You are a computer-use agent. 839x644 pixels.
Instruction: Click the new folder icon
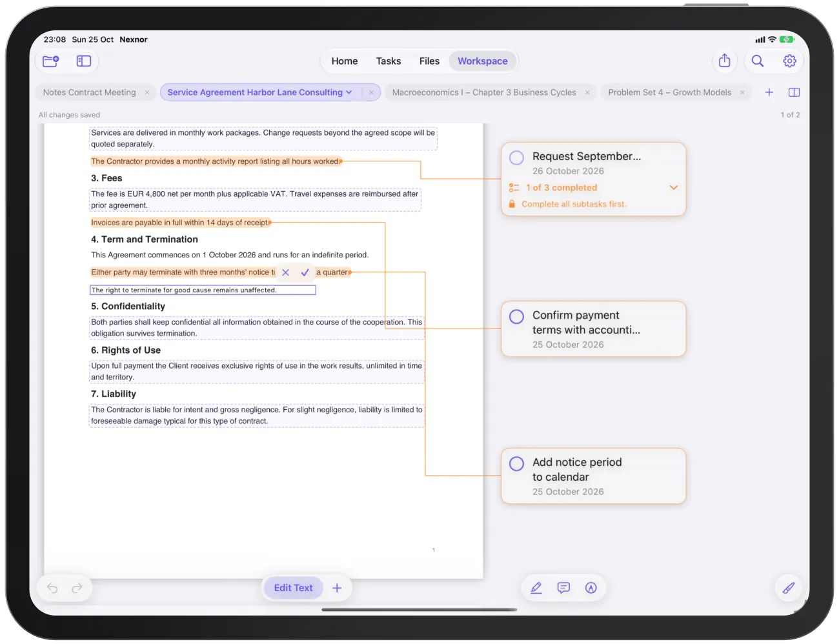pyautogui.click(x=51, y=61)
